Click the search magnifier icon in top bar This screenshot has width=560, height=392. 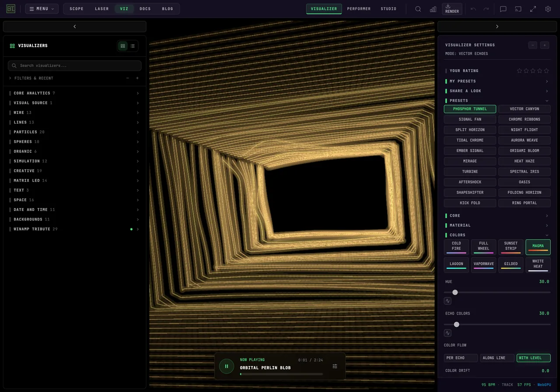(x=418, y=9)
